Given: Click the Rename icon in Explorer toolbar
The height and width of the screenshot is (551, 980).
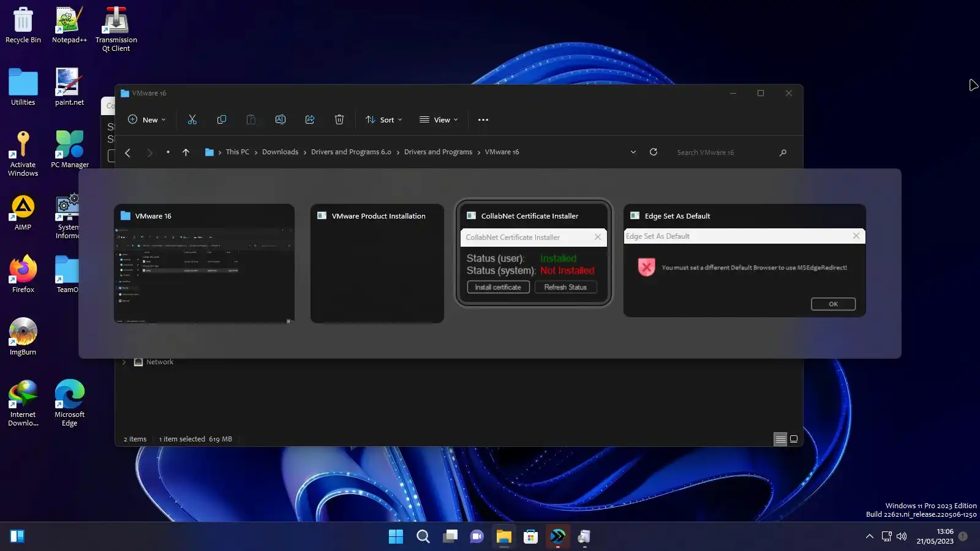Looking at the screenshot, I should point(281,120).
